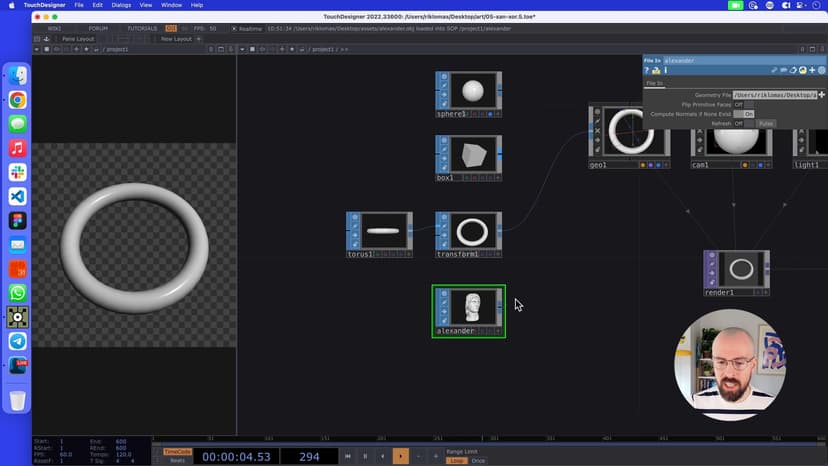Open the Edit menu

click(97, 5)
